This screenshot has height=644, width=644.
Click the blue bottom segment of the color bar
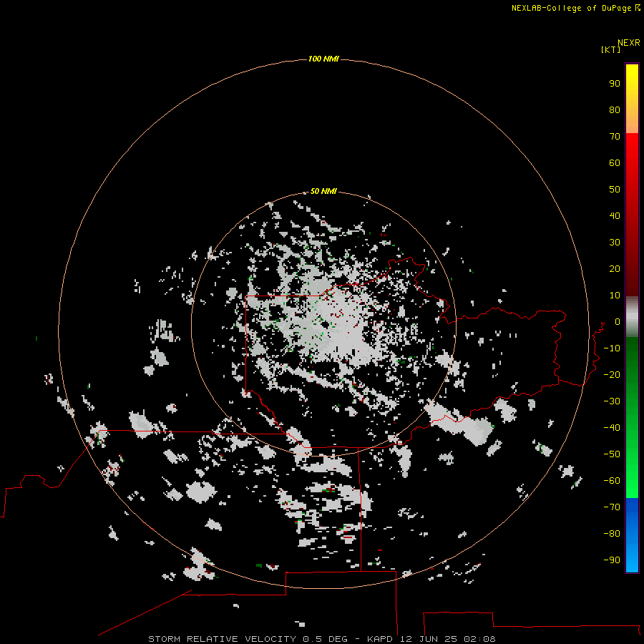(x=632, y=535)
